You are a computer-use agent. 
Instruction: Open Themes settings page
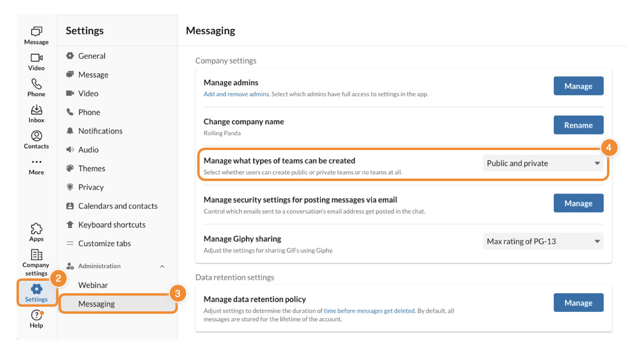pyautogui.click(x=91, y=169)
